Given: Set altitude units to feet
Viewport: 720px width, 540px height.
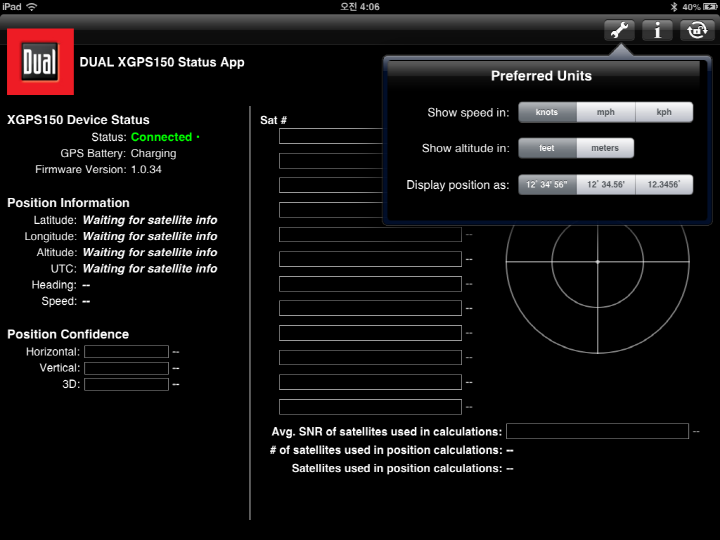Looking at the screenshot, I should pos(547,148).
